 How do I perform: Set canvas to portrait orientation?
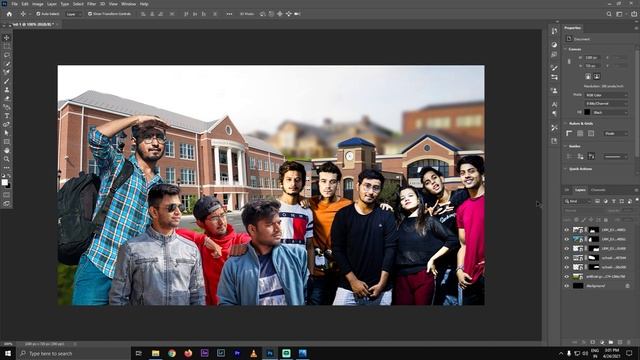[588, 76]
